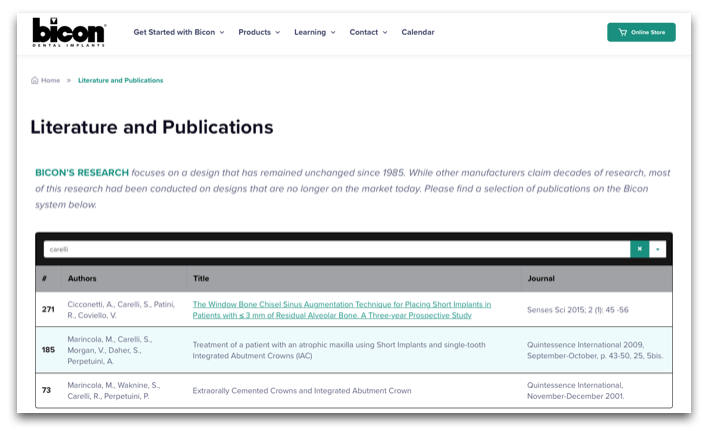This screenshot has height=431, width=711.
Task: Expand the Contact dropdown menu
Action: pos(368,32)
